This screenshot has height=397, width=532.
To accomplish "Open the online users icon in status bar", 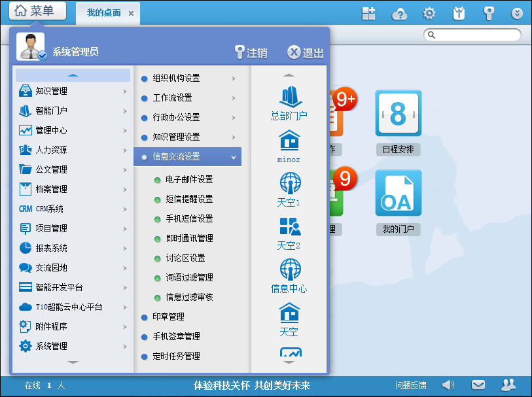I will pos(508,385).
